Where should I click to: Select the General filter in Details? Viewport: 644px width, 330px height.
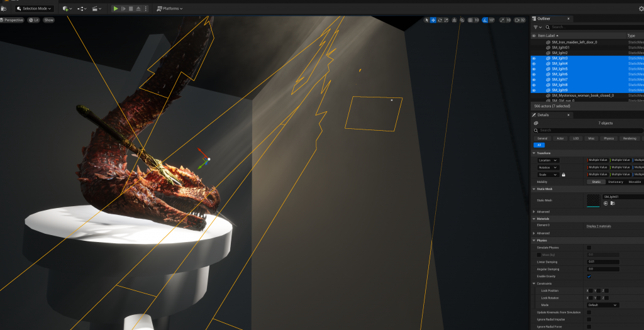click(542, 139)
